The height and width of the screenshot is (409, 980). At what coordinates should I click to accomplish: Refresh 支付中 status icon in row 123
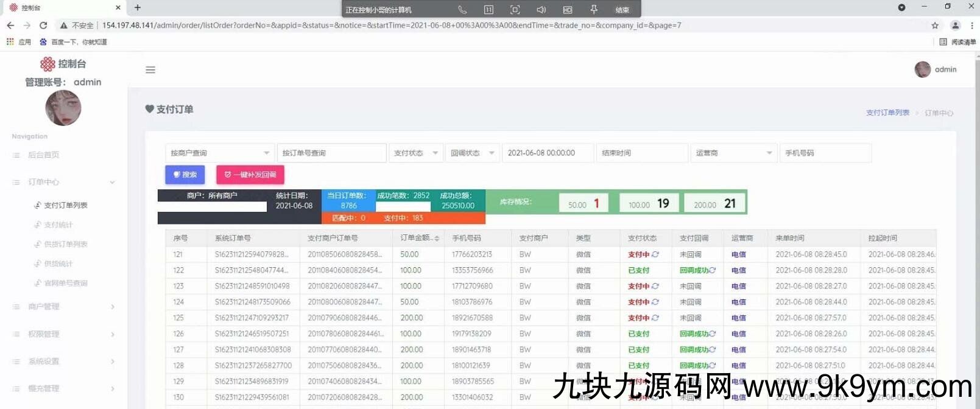pyautogui.click(x=655, y=286)
